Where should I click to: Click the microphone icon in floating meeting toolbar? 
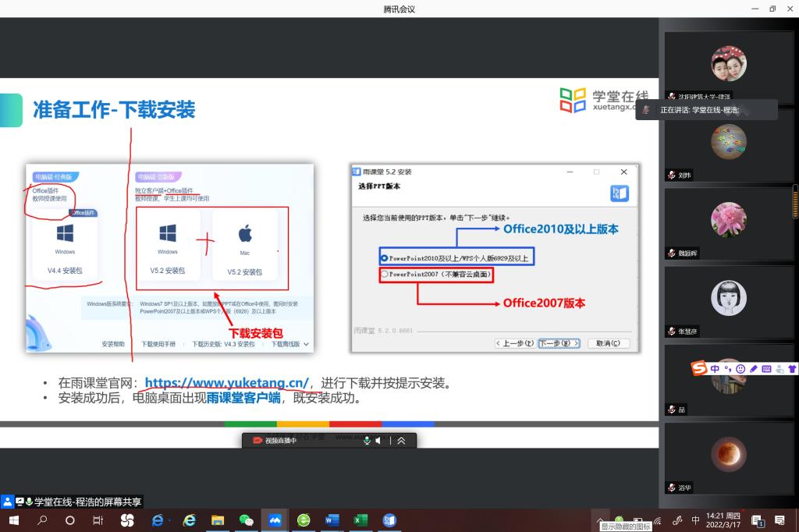pyautogui.click(x=367, y=441)
